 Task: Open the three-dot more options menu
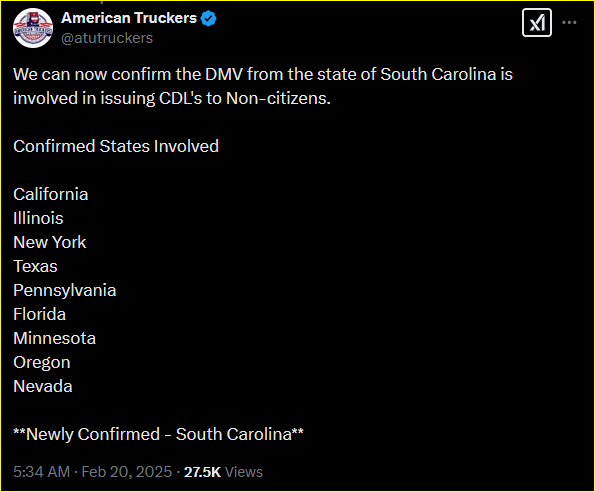click(x=569, y=23)
